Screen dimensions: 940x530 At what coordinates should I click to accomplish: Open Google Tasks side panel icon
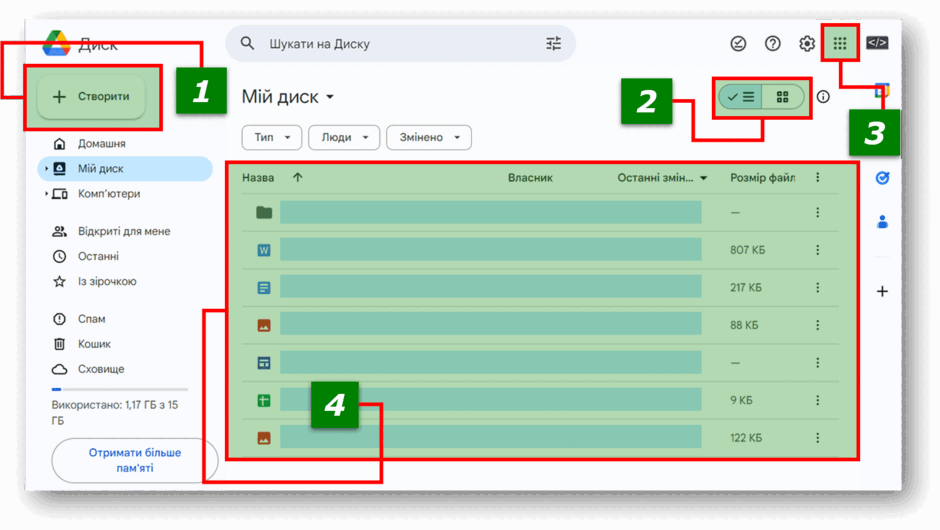pos(882,178)
